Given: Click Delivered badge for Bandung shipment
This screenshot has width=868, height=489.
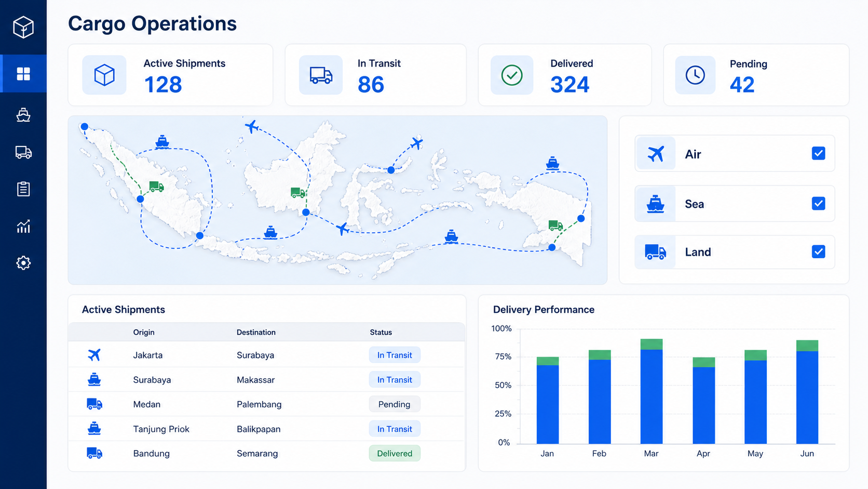Looking at the screenshot, I should [395, 453].
